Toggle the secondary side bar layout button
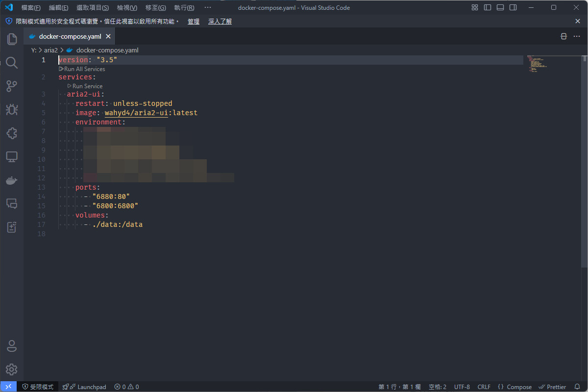The width and height of the screenshot is (588, 392). (x=513, y=7)
